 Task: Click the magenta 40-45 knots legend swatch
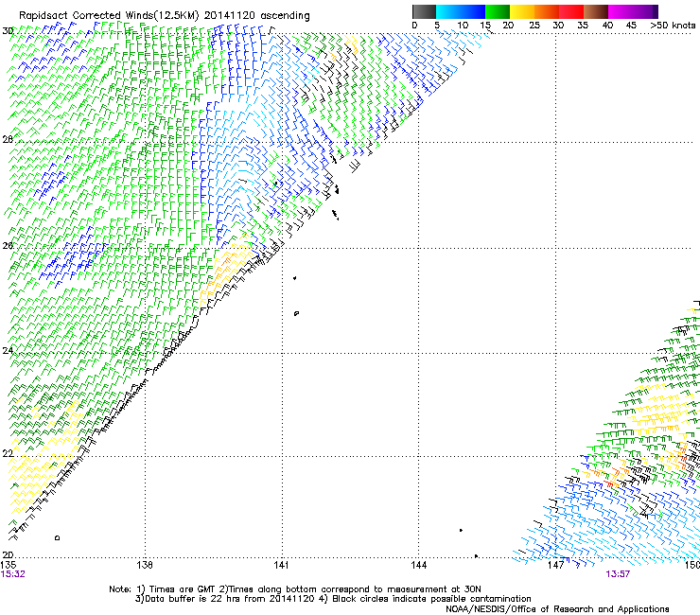[x=621, y=11]
